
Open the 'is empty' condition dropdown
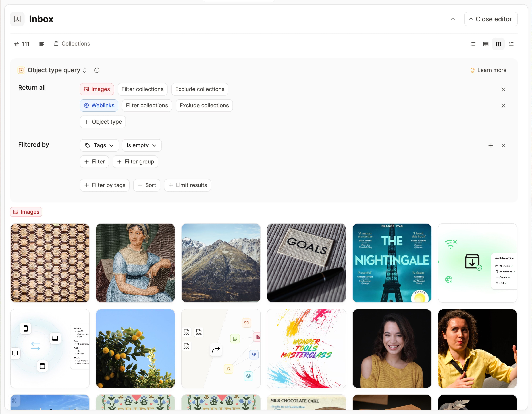(x=142, y=145)
